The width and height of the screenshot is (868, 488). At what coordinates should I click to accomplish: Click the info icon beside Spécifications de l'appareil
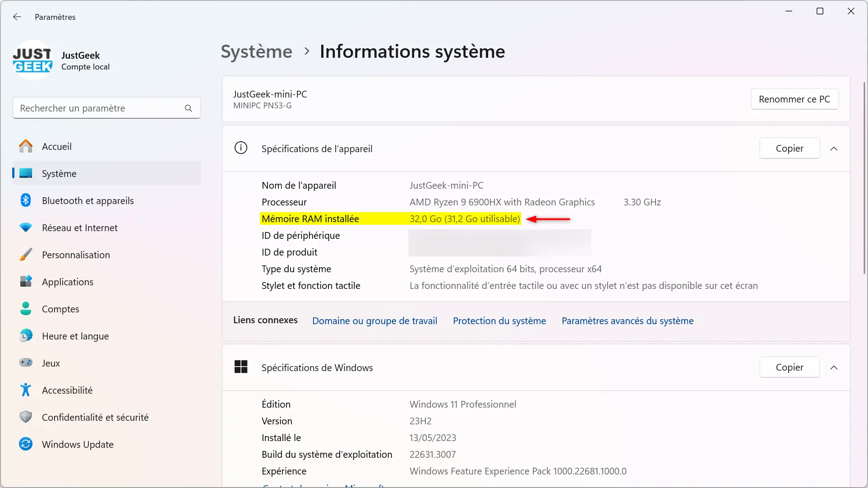coord(241,148)
